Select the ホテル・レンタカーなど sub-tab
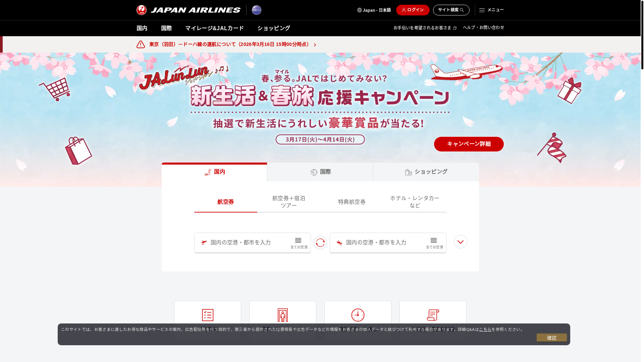 click(x=415, y=202)
